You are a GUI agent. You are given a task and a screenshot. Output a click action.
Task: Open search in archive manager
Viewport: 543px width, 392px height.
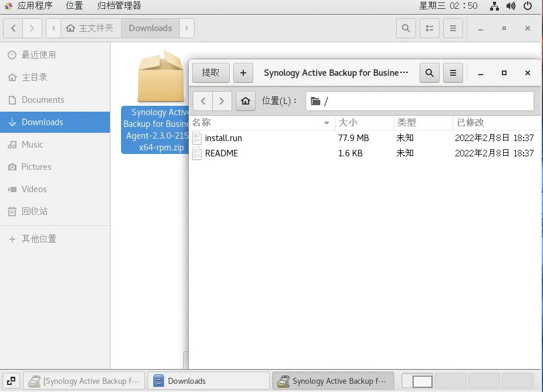[430, 73]
